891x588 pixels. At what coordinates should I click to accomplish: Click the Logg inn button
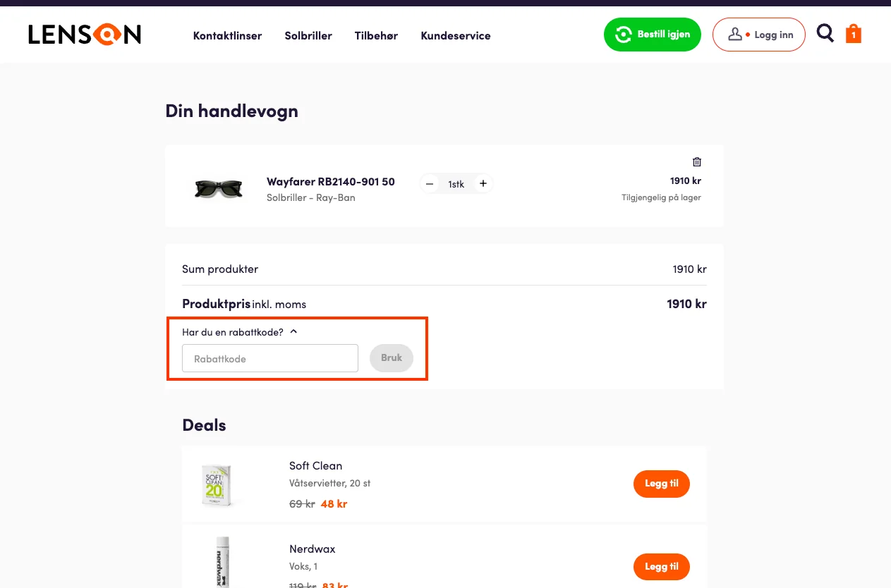758,35
